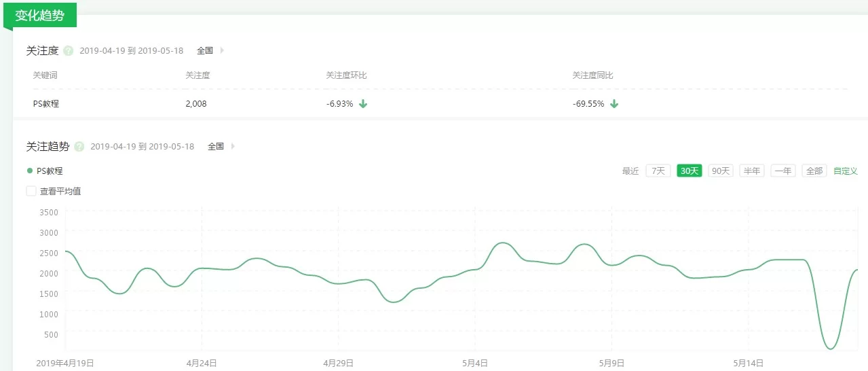
Task: Open the 自定义 custom range link
Action: (x=846, y=171)
